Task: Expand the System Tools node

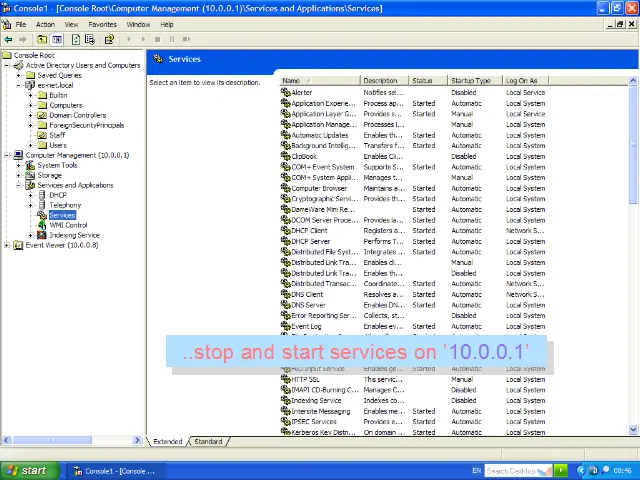Action: 19,165
